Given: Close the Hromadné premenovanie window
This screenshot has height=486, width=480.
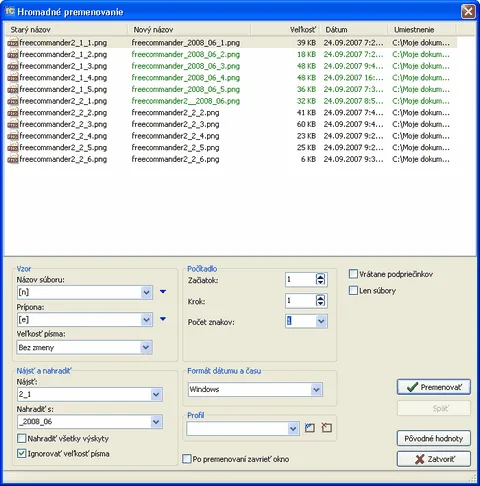Looking at the screenshot, I should pyautogui.click(x=468, y=11).
